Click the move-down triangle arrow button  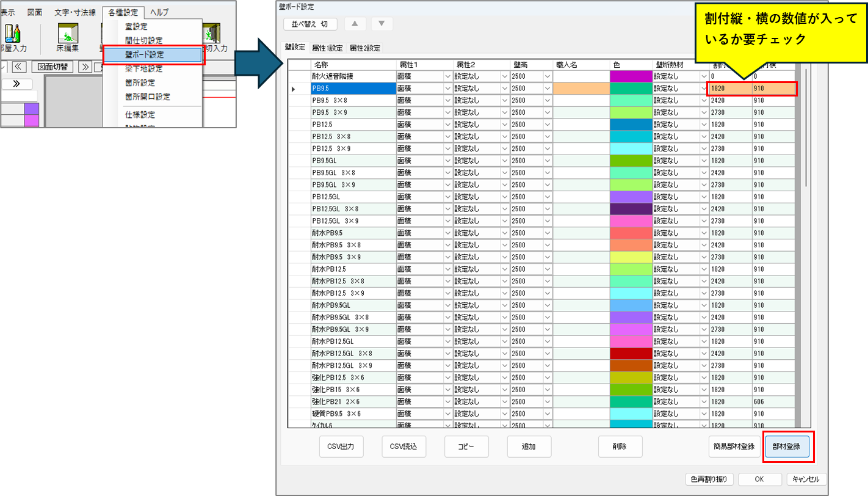click(x=382, y=24)
